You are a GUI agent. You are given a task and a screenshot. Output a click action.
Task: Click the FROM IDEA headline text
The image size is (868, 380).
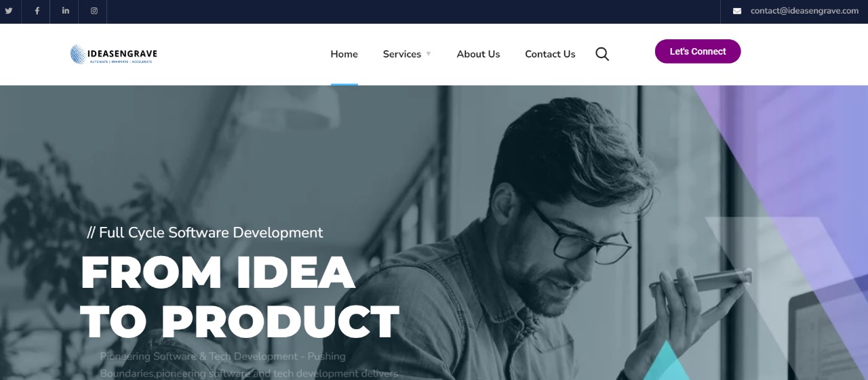pyautogui.click(x=218, y=273)
